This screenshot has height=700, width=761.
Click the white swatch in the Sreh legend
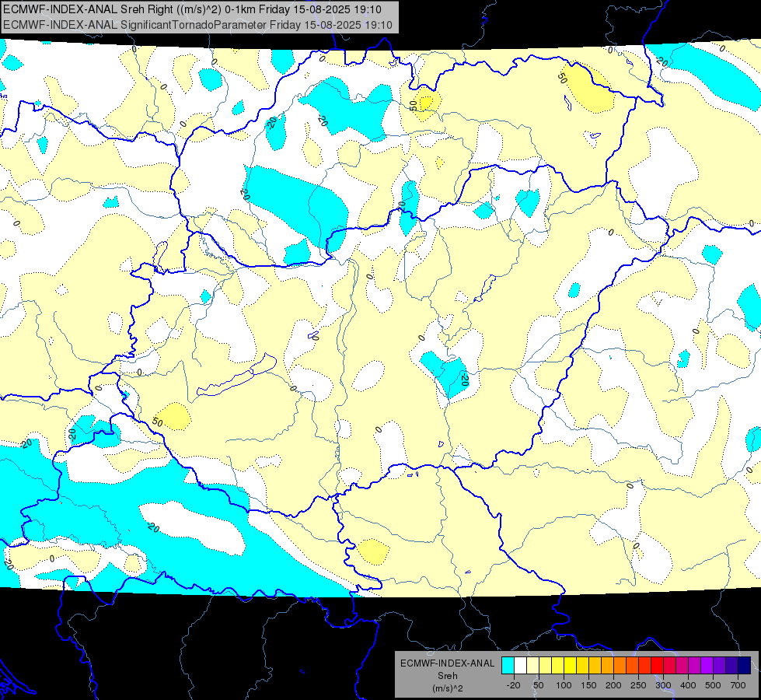coord(520,665)
